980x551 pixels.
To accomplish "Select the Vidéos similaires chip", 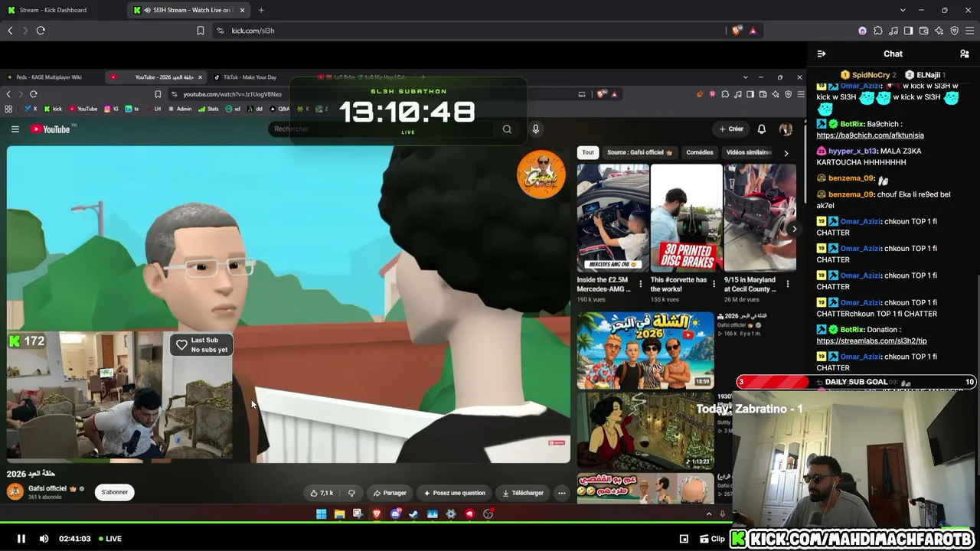I will 749,152.
